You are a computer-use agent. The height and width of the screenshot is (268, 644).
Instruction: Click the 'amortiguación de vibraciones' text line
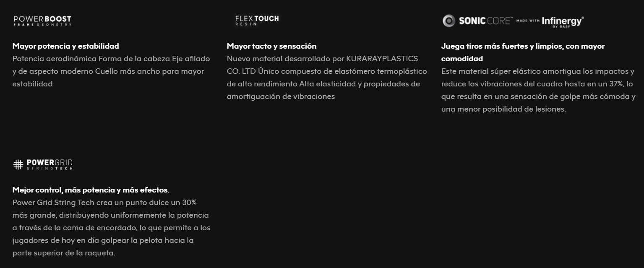(x=281, y=96)
